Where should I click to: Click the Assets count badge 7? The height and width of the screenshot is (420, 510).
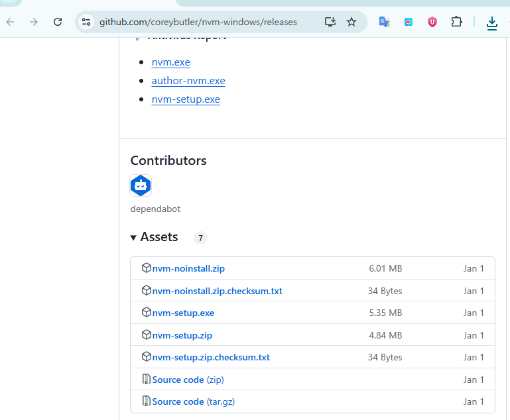pyautogui.click(x=200, y=238)
